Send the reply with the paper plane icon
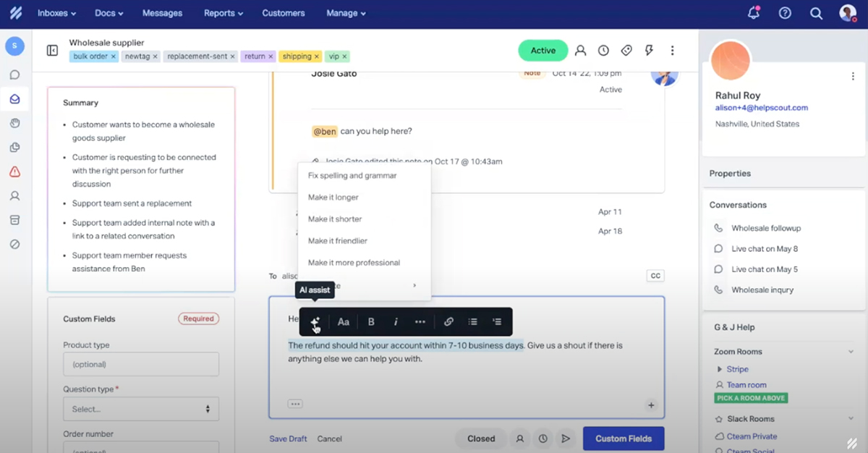This screenshot has height=453, width=868. click(x=566, y=439)
